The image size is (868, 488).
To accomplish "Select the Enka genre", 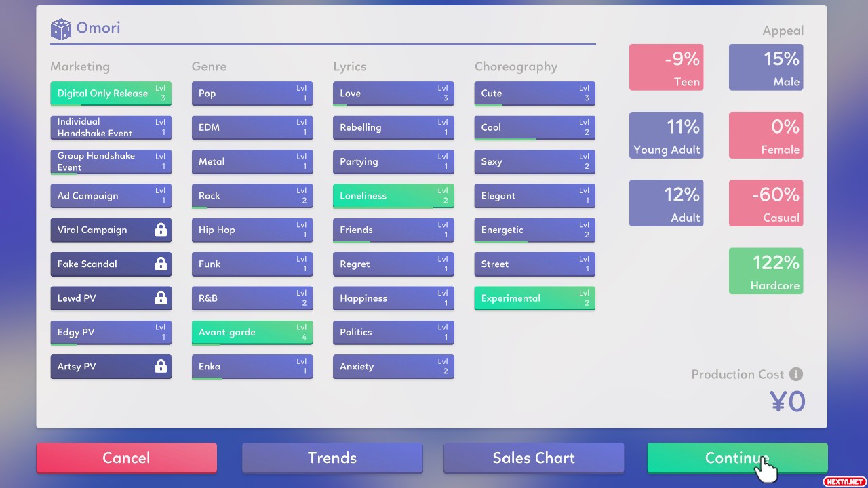I will tap(252, 366).
